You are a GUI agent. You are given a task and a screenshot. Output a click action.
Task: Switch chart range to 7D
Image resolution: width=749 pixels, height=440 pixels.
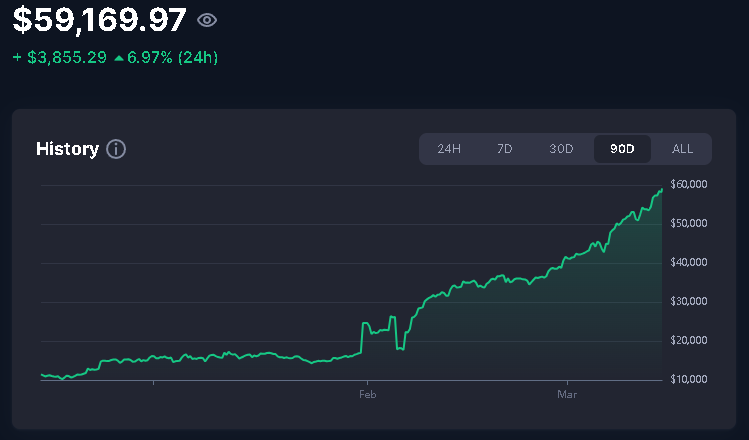tap(504, 149)
